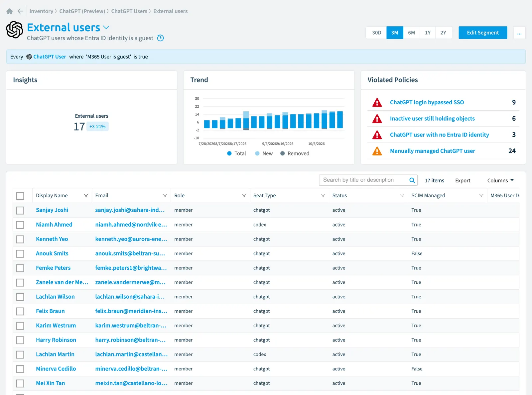Click the ChatGPT logo beside External users
The image size is (532, 395).
(x=15, y=30)
